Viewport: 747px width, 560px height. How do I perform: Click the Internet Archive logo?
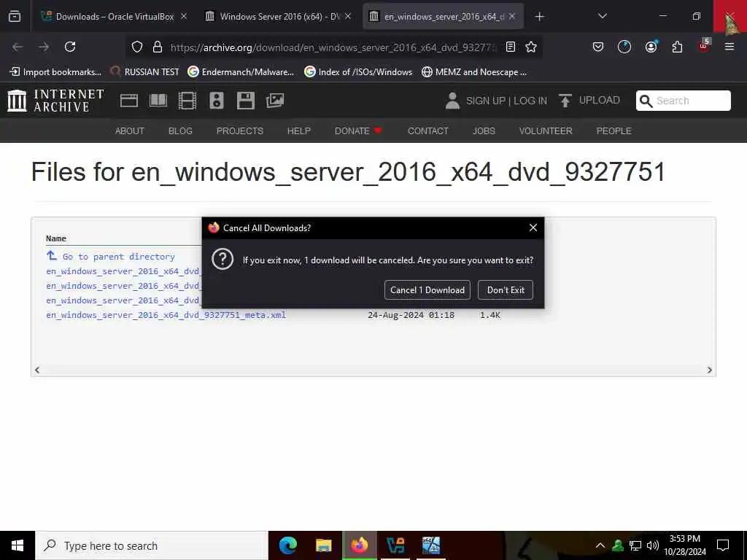tap(55, 101)
